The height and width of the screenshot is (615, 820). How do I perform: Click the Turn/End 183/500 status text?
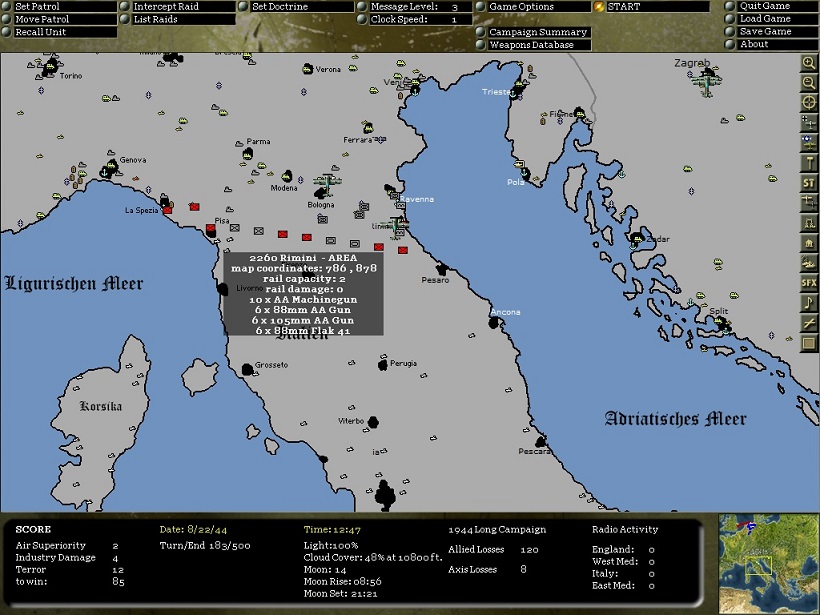[x=205, y=545]
